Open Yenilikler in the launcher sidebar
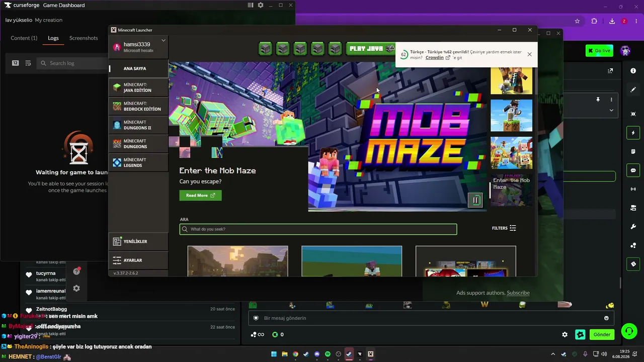This screenshot has width=644, height=362. (x=138, y=241)
